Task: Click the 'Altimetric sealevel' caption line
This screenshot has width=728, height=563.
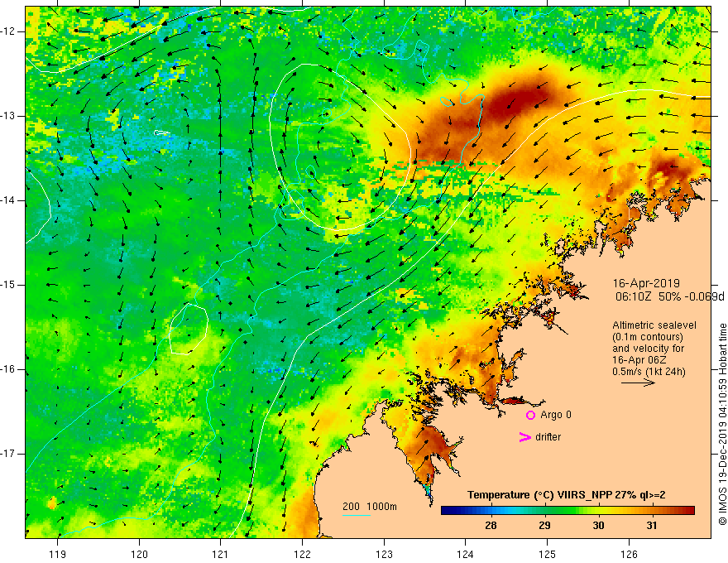Action: (x=654, y=325)
